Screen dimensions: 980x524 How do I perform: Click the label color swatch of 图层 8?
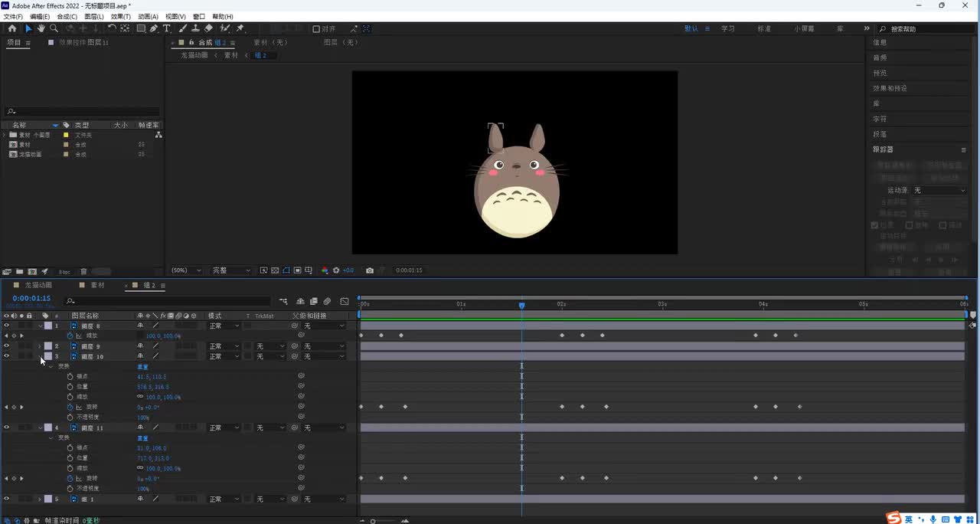[x=48, y=326]
